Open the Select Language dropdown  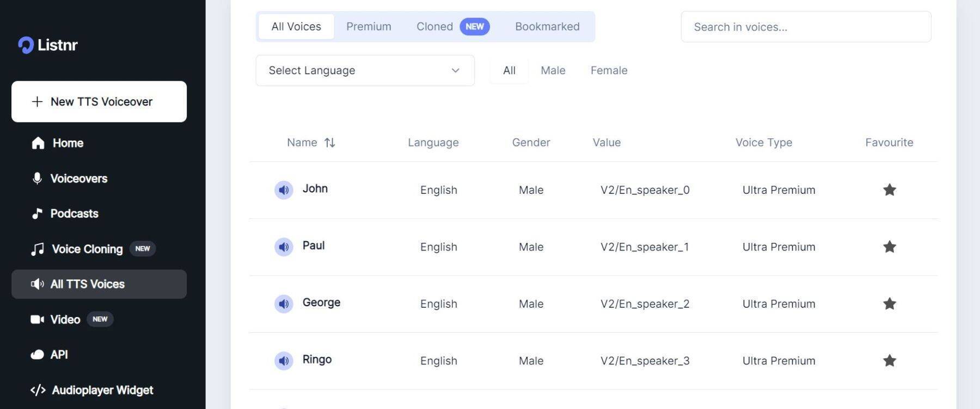pyautogui.click(x=365, y=70)
